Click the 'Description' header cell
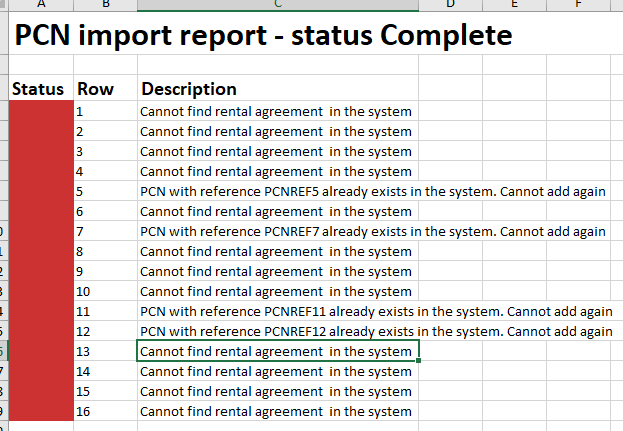623x431 pixels. click(x=278, y=89)
